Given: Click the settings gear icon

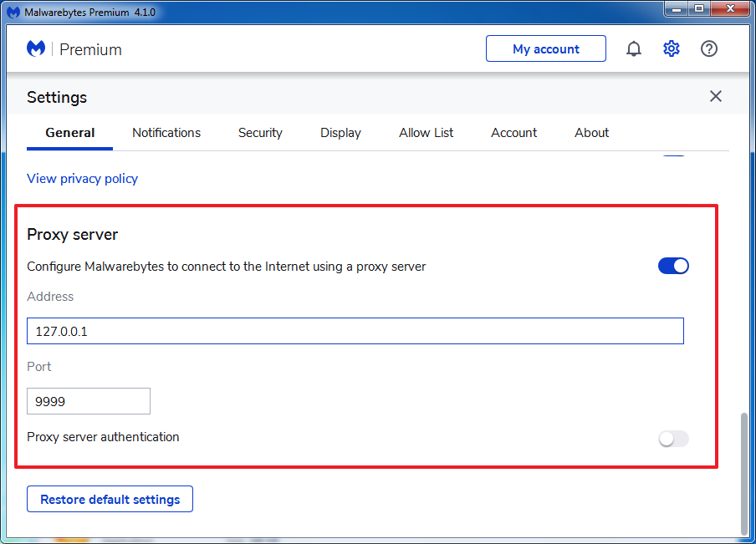Looking at the screenshot, I should point(672,48).
